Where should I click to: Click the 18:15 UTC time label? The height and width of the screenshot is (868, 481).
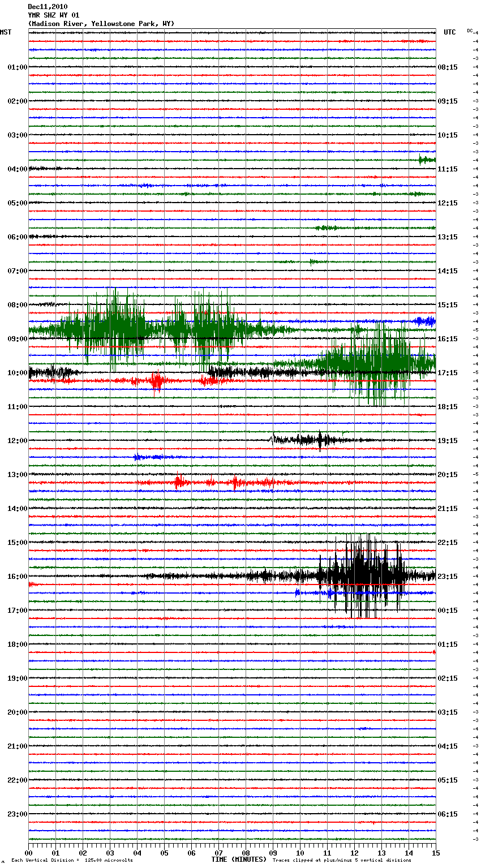448,407
